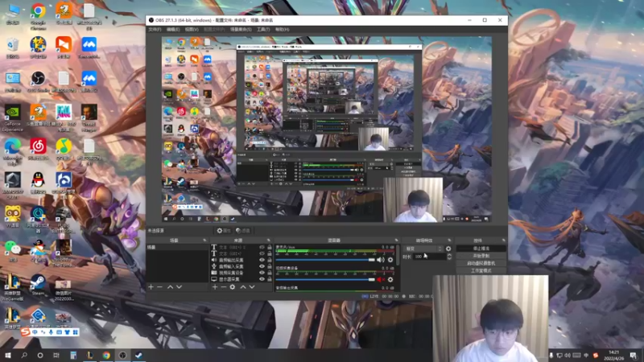Add a new scene with the plus icon

point(151,287)
